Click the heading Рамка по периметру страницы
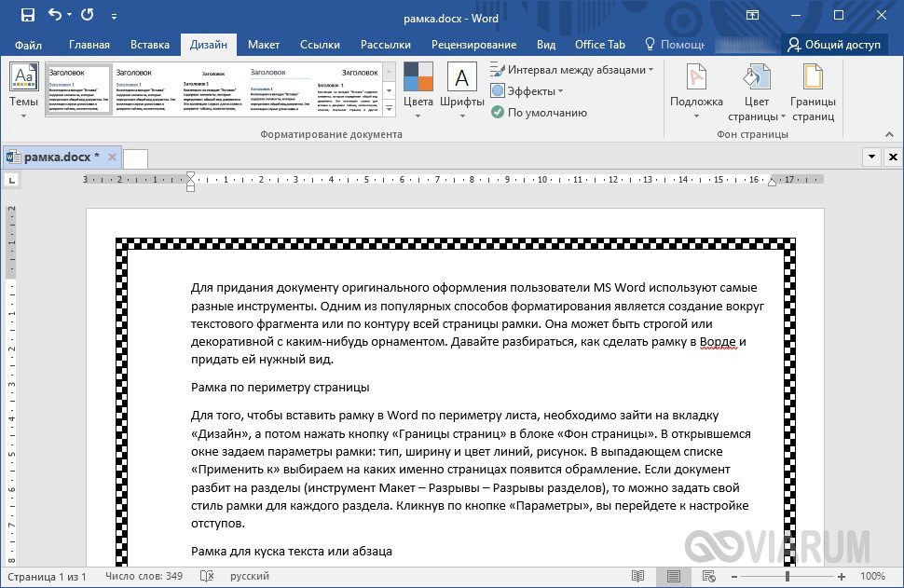The image size is (904, 588). 281,388
